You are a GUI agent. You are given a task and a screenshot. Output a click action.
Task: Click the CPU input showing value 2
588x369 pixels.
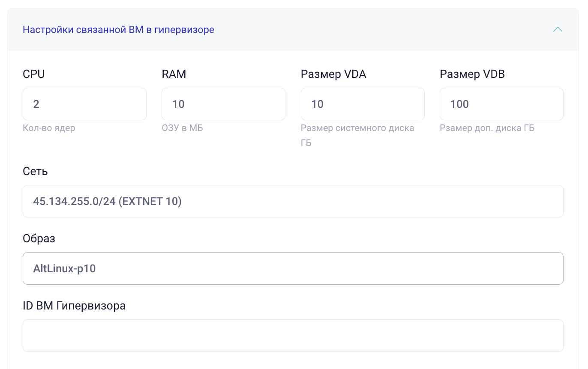pyautogui.click(x=84, y=104)
